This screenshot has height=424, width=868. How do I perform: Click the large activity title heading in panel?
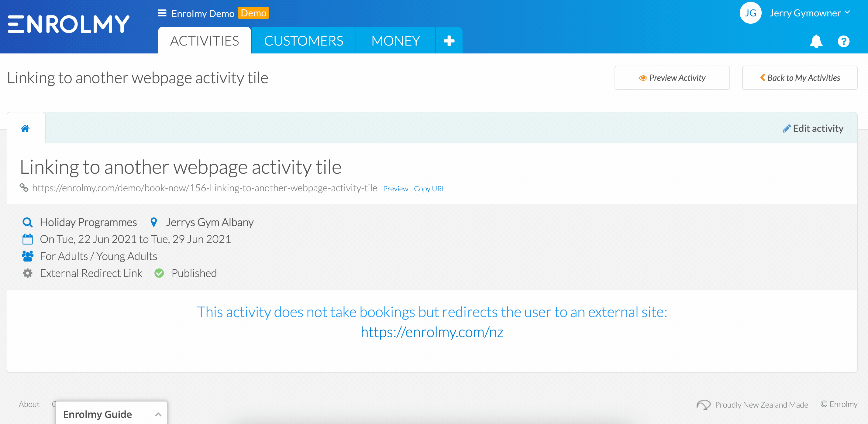[181, 167]
